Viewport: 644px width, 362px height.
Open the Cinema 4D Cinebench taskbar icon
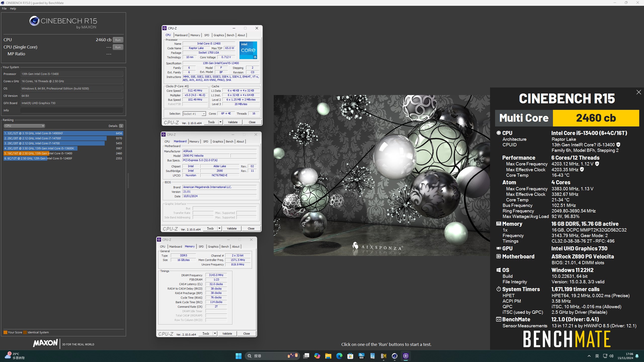tap(394, 356)
